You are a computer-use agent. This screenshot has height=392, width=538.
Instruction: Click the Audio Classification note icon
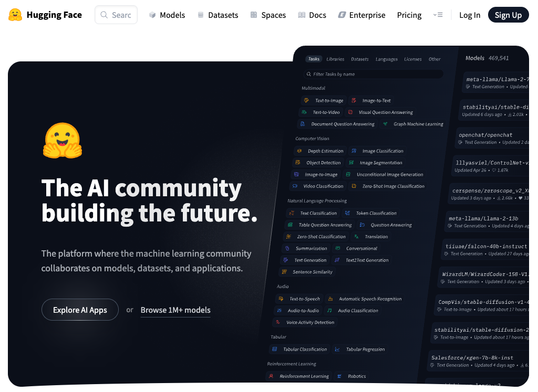[x=329, y=311]
